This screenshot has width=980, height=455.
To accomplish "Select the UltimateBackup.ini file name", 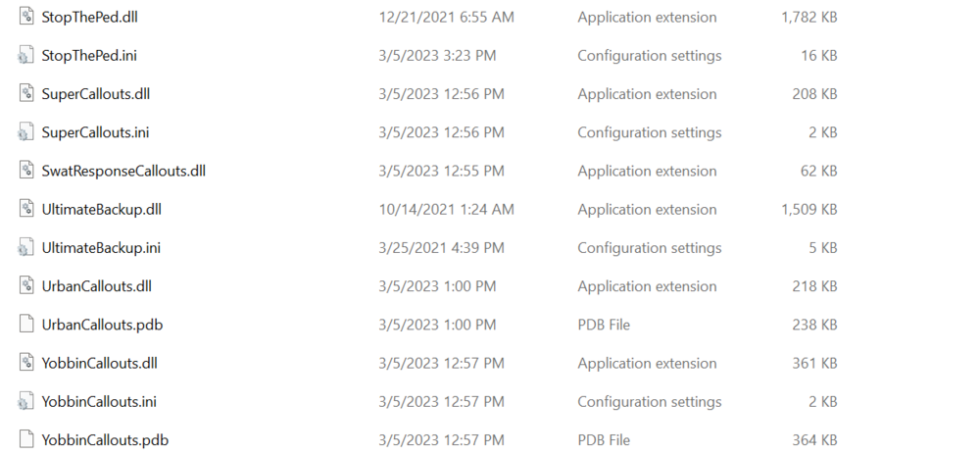I will [x=101, y=248].
